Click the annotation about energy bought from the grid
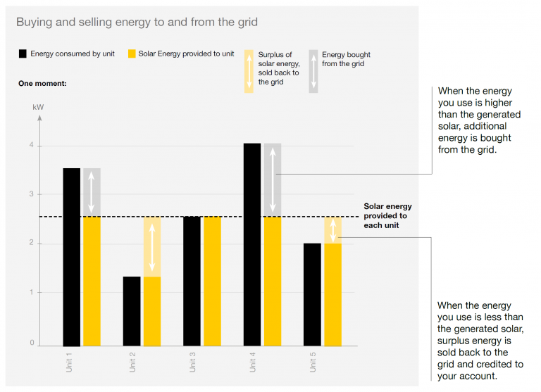This screenshot has height=392, width=541. click(479, 120)
